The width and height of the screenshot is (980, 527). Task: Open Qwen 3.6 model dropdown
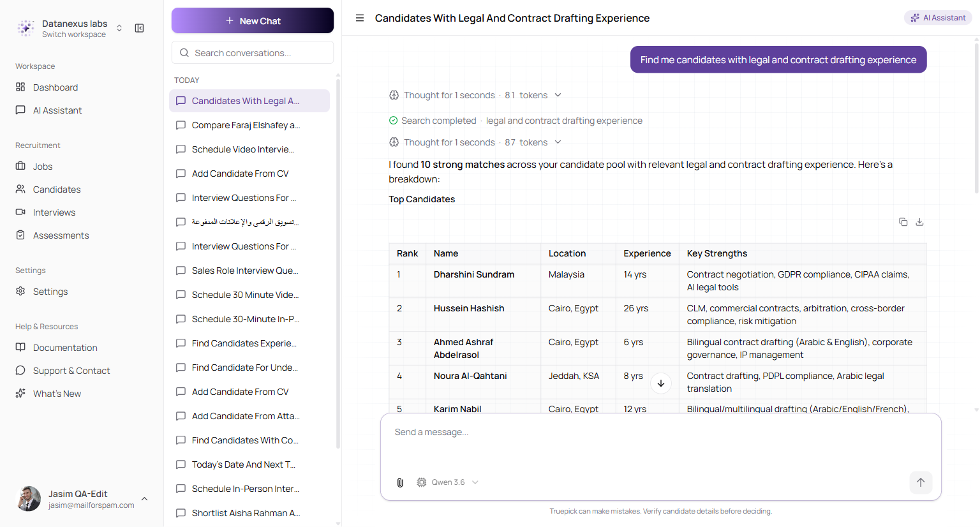(x=447, y=482)
